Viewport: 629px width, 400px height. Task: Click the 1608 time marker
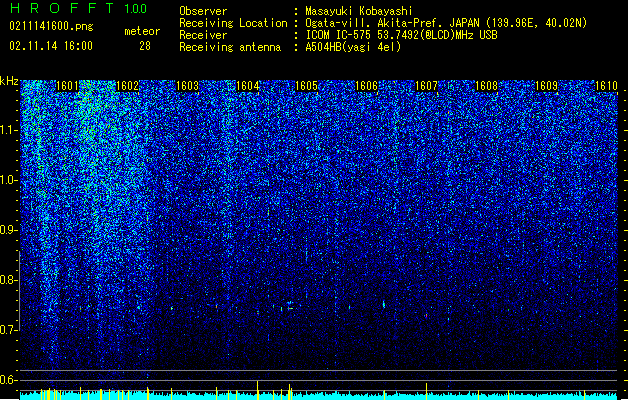pos(486,86)
